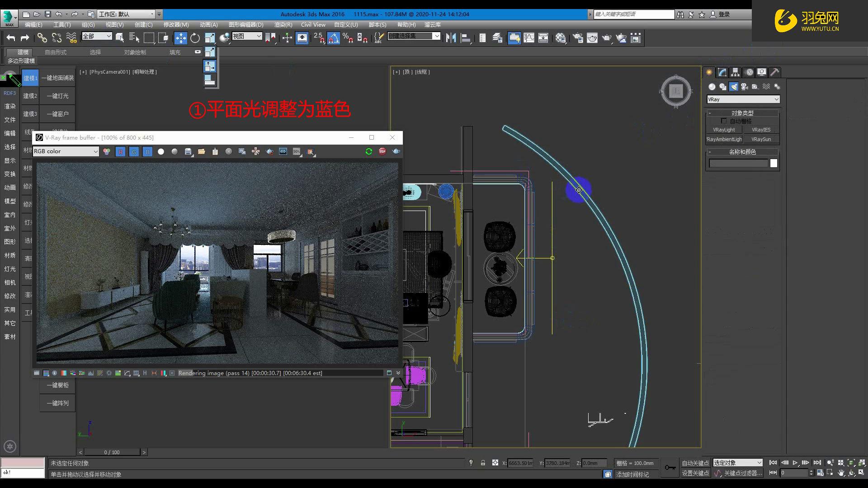Stop the V-Ray render with the stop icon

(382, 151)
